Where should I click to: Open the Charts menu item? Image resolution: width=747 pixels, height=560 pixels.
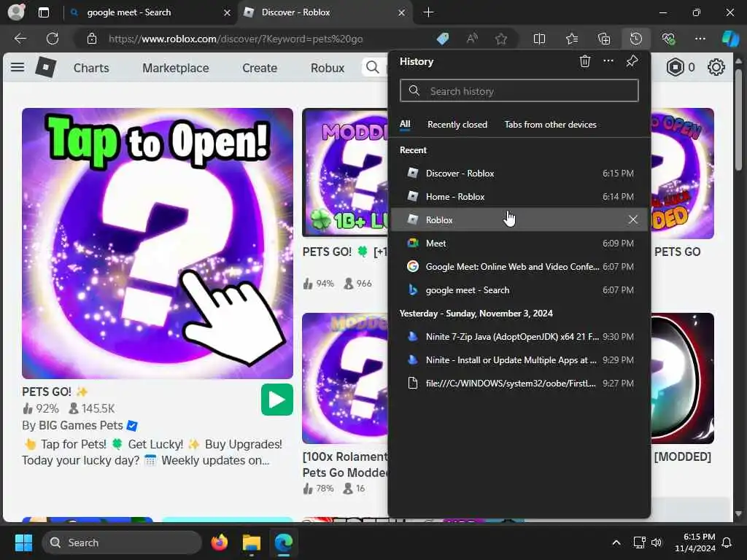[x=91, y=68]
